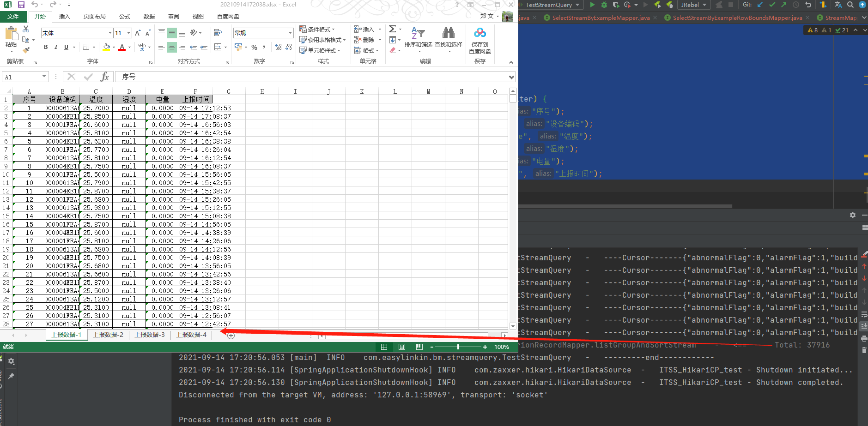Click the AutoSum sigma icon

coord(392,29)
